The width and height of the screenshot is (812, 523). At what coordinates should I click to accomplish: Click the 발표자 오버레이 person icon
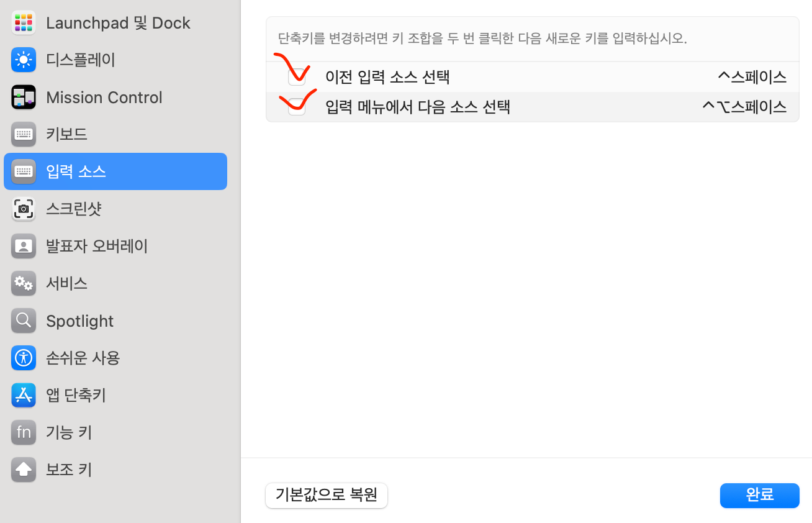(24, 246)
